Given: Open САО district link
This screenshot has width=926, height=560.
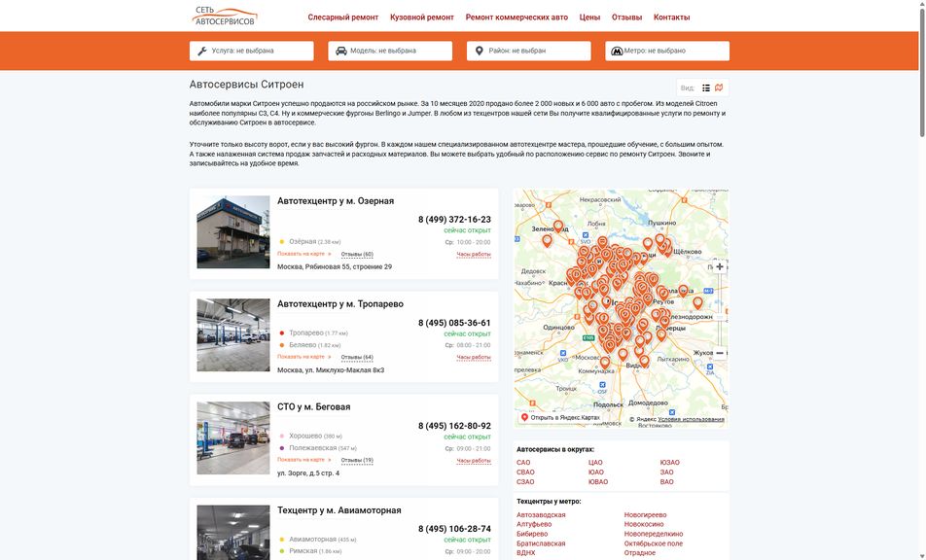Looking at the screenshot, I should tap(523, 463).
